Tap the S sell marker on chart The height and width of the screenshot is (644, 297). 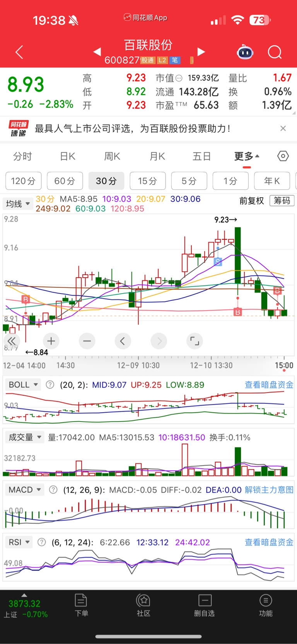pos(218,262)
